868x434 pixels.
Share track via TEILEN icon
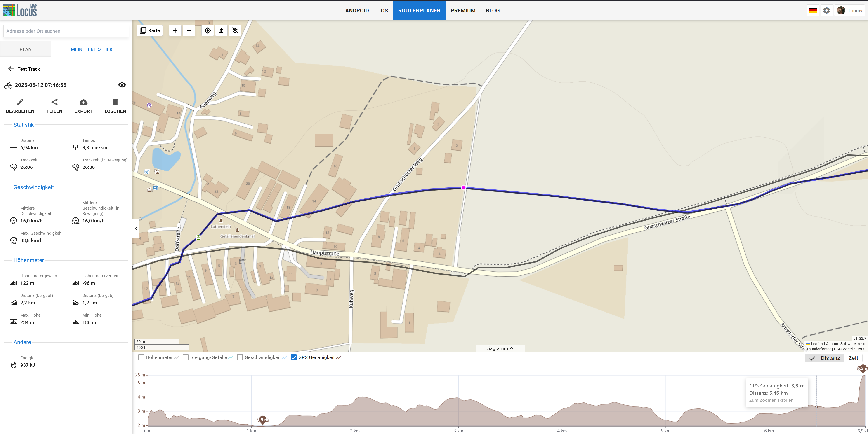(x=54, y=102)
